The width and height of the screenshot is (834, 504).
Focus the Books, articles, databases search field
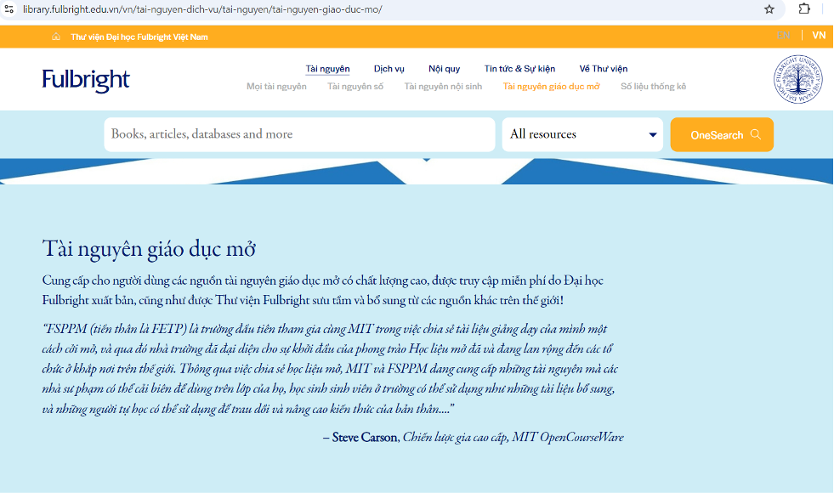(299, 134)
